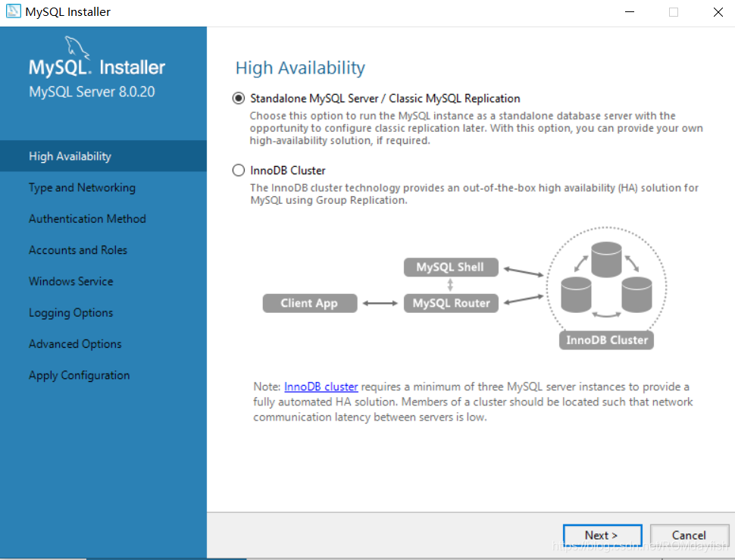Close the MySQL Installer window
Image resolution: width=735 pixels, height=560 pixels.
pos(718,11)
